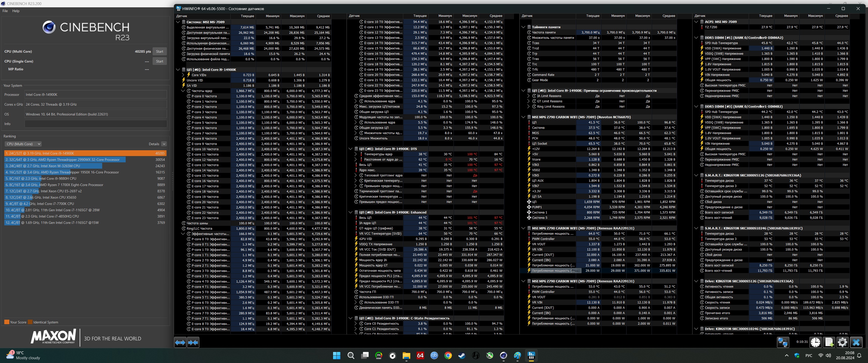The height and width of the screenshot is (363, 868).
Task: Open qBittorrent from the taskbar
Action: (x=434, y=356)
